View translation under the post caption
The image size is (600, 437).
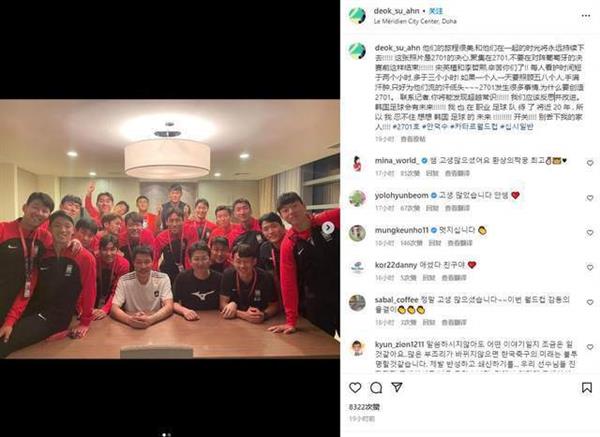coord(413,139)
